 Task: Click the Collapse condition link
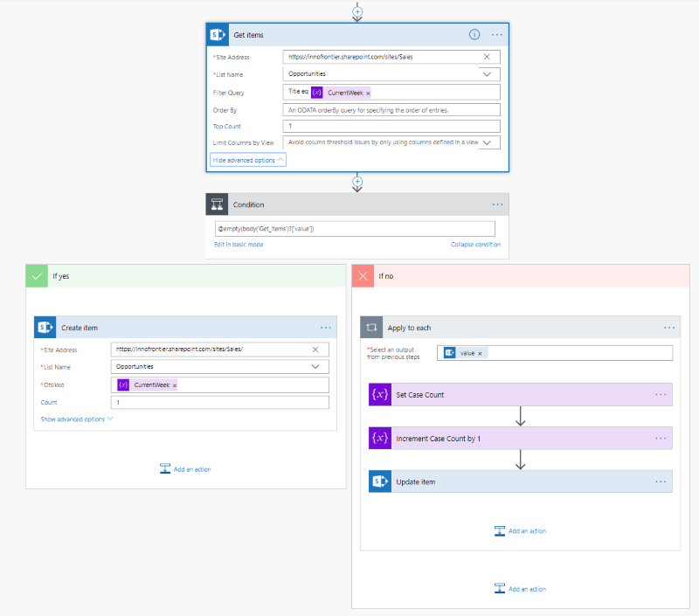(475, 245)
